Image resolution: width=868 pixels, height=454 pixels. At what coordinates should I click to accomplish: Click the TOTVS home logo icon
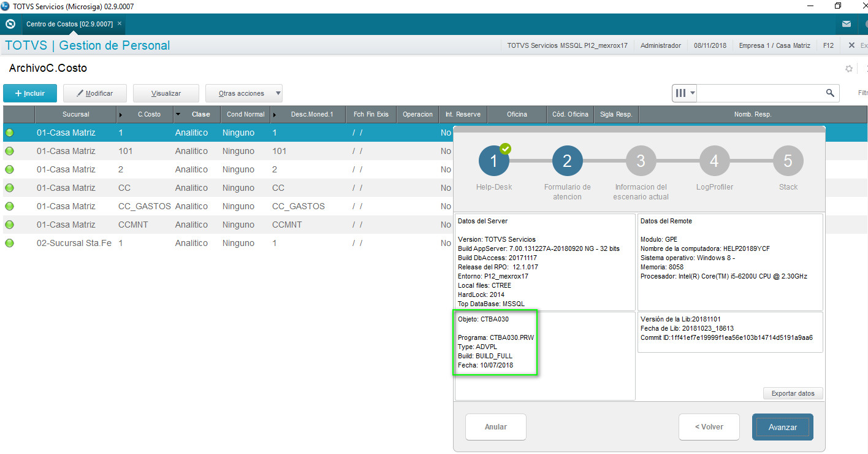tap(10, 24)
